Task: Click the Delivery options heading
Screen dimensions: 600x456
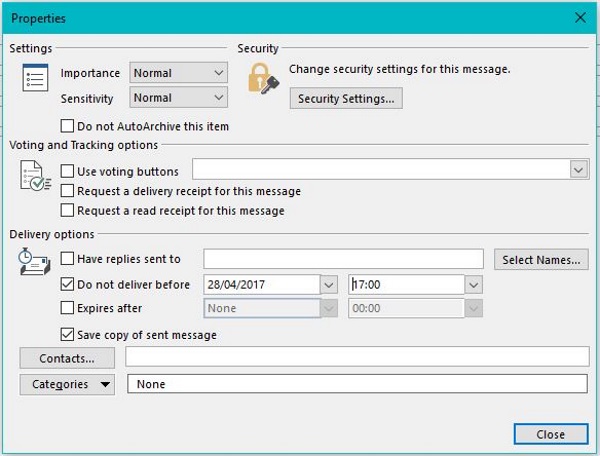Action: 52,234
